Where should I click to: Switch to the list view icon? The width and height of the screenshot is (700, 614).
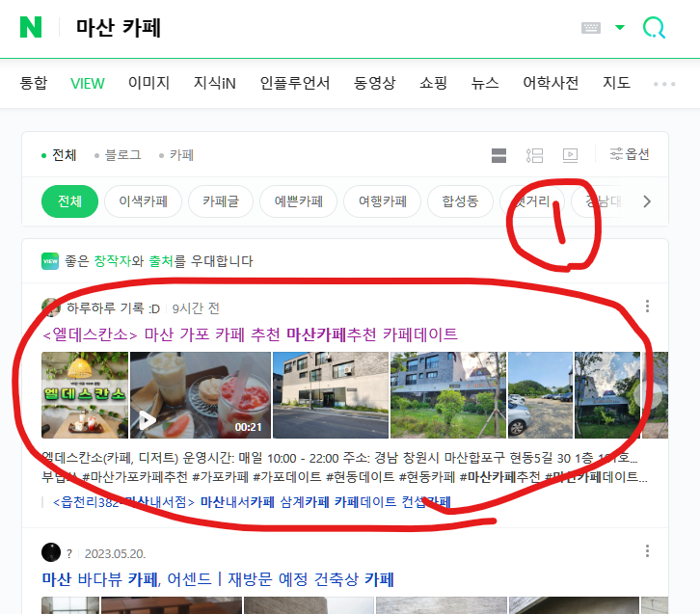coord(534,156)
